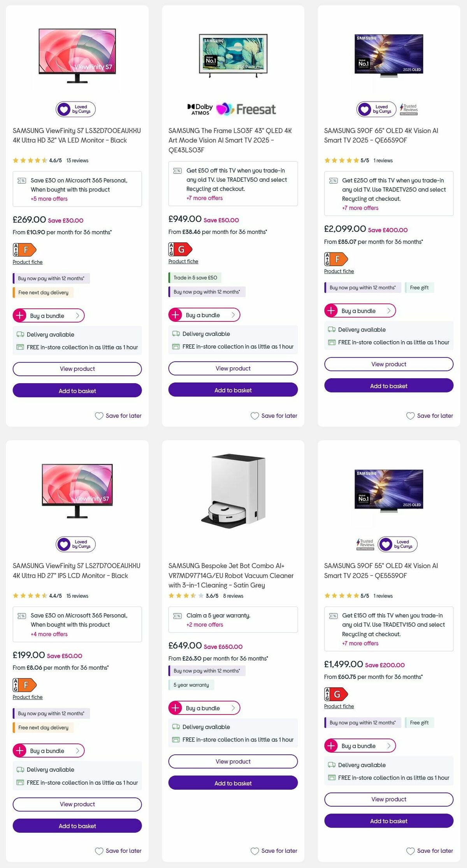Click the offer tag icon beside the Microsoft 365 promotion
The image size is (467, 868).
(22, 180)
